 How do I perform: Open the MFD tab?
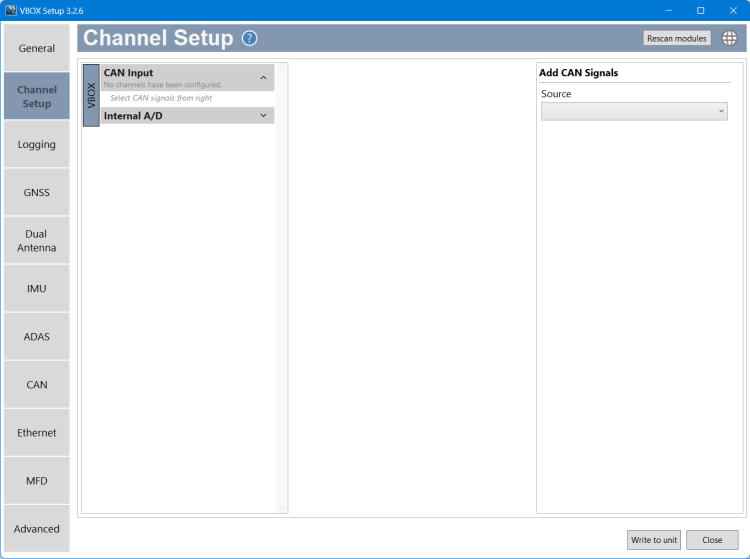[37, 481]
